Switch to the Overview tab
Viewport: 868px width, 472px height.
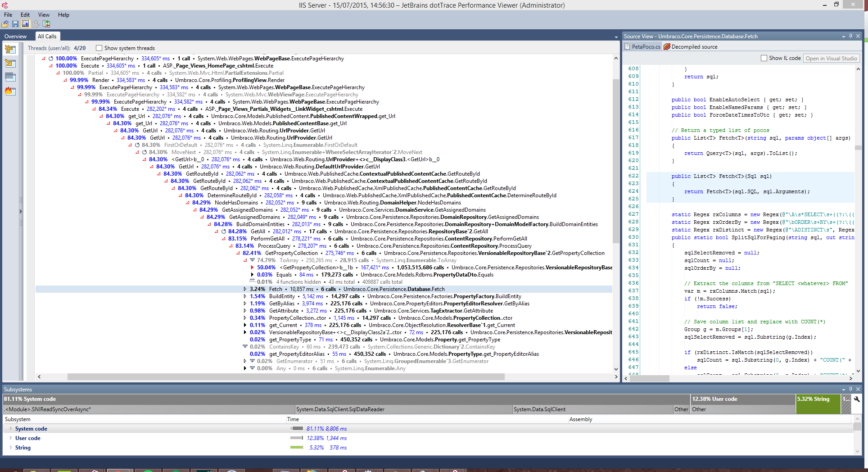pyautogui.click(x=15, y=36)
